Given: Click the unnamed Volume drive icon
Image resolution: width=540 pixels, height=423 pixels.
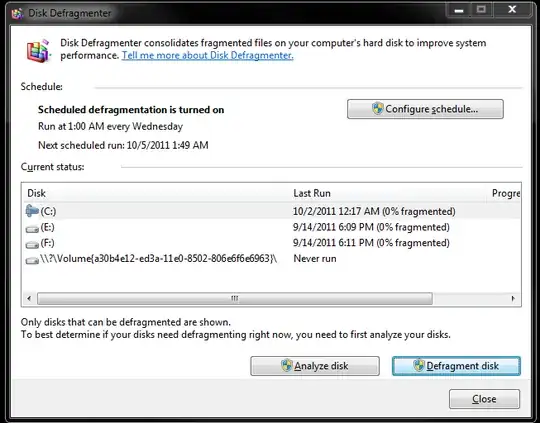Looking at the screenshot, I should [x=32, y=260].
